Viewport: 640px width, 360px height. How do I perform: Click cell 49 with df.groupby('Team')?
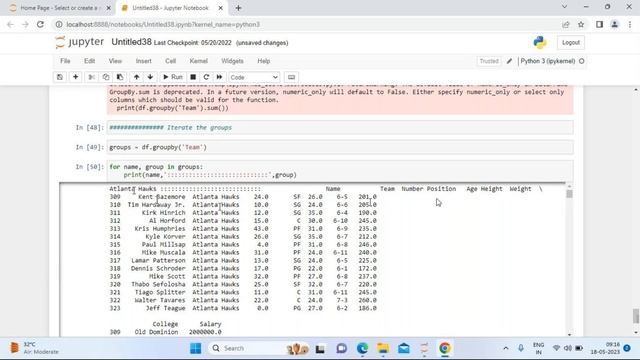coord(340,147)
